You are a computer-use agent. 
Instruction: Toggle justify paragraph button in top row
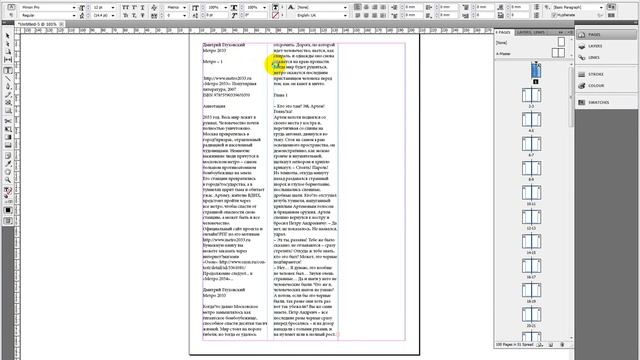pos(383,7)
